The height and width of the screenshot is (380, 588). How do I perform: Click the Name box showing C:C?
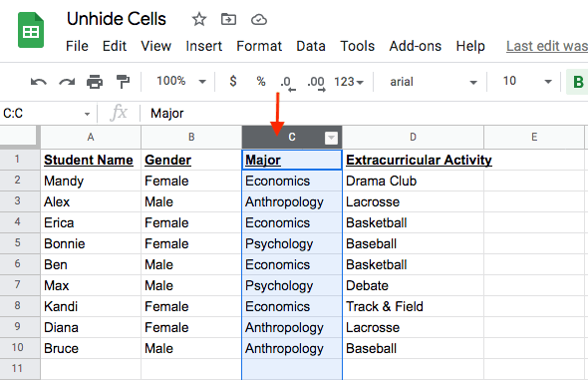coord(41,114)
